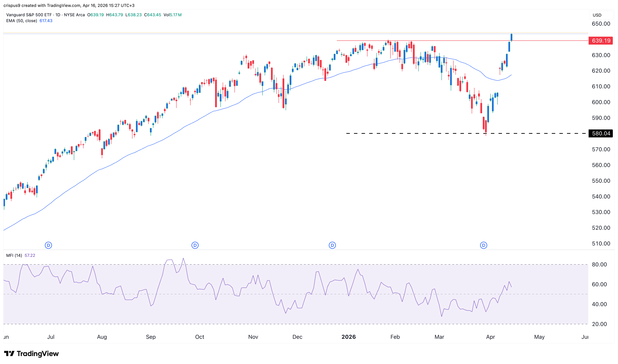618x364 pixels.
Task: Click the dividend marker near April
Action: click(x=483, y=245)
